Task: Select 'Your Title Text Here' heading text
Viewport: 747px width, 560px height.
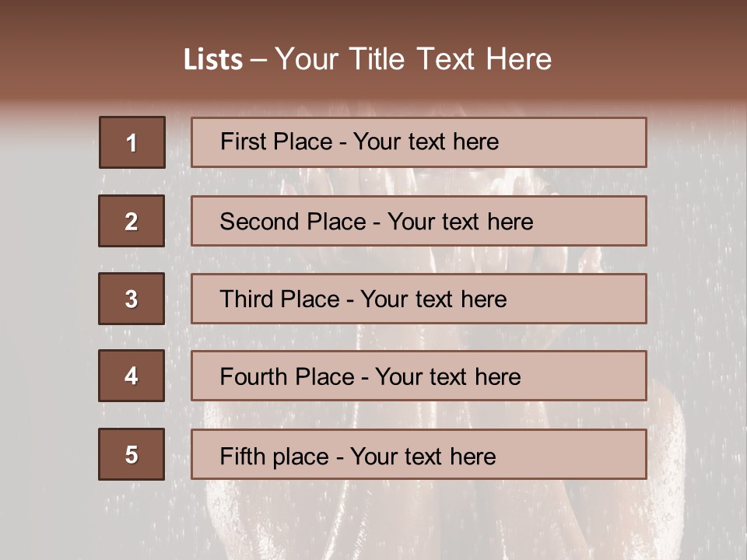Action: (413, 59)
